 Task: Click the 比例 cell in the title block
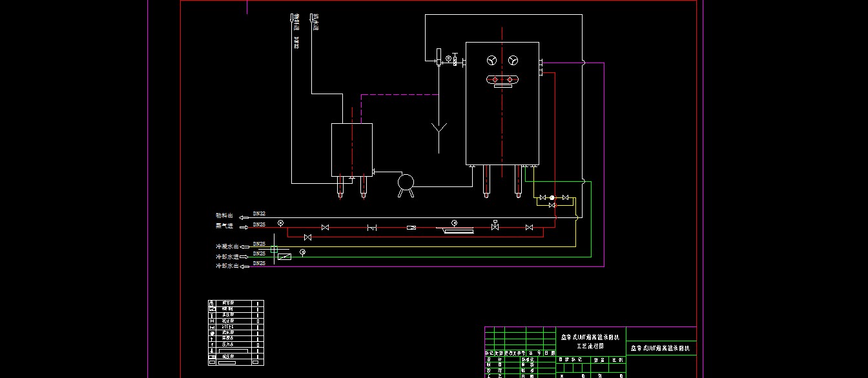pyautogui.click(x=616, y=360)
